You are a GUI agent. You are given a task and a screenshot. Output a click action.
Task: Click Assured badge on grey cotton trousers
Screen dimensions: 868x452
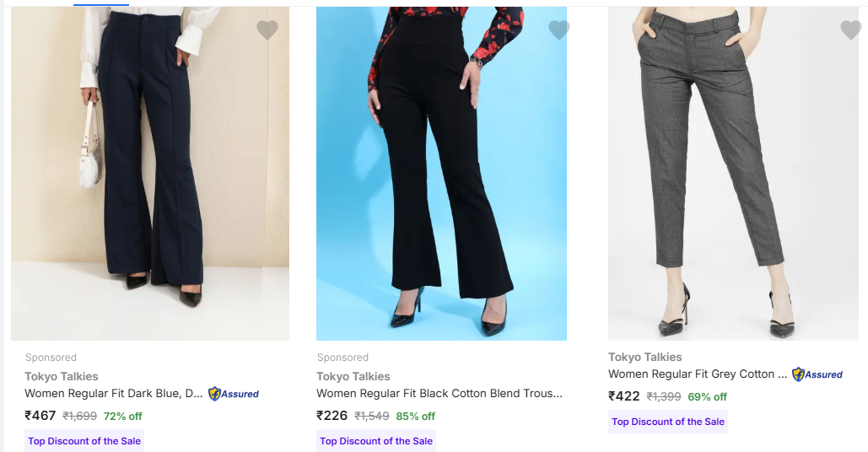pos(817,374)
